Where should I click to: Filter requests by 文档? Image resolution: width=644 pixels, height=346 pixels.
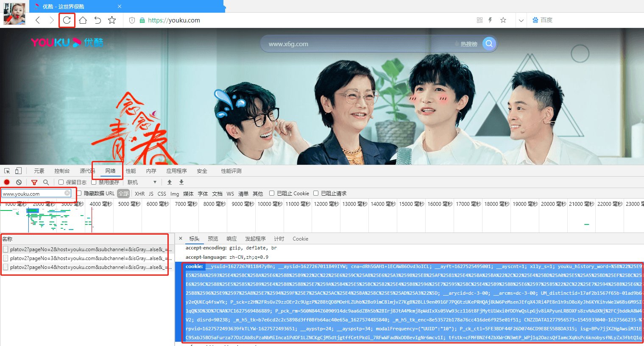[x=217, y=194]
